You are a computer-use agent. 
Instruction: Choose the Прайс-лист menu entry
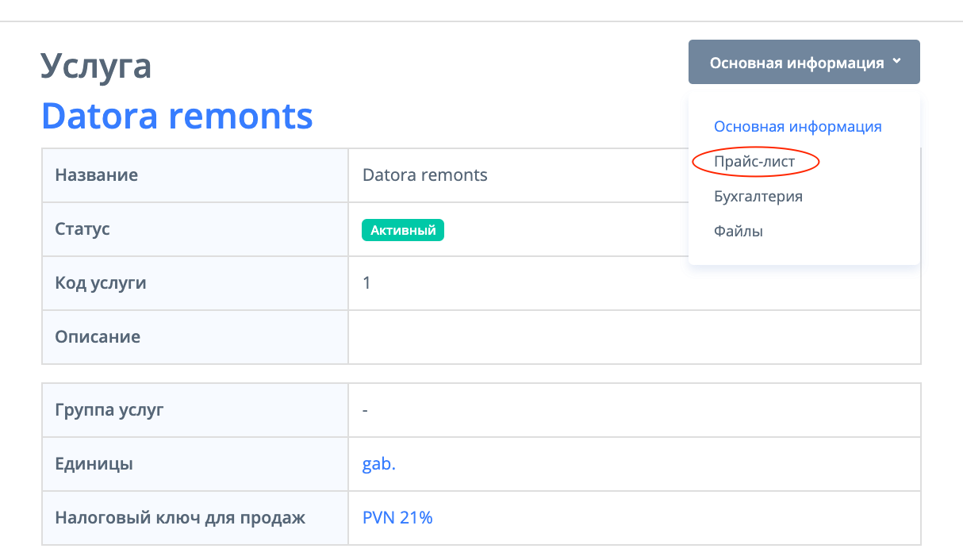pyautogui.click(x=754, y=161)
